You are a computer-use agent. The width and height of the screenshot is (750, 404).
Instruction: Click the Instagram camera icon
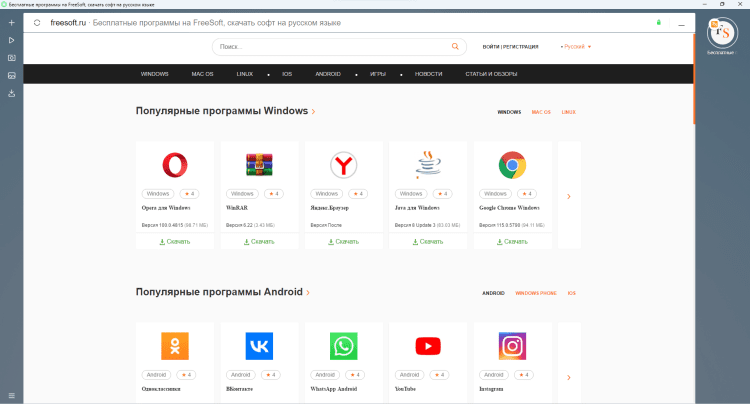512,346
